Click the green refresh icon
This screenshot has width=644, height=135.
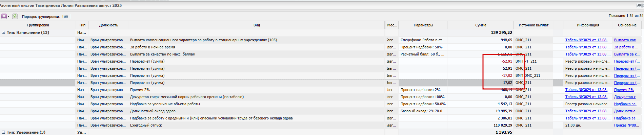click(15, 16)
